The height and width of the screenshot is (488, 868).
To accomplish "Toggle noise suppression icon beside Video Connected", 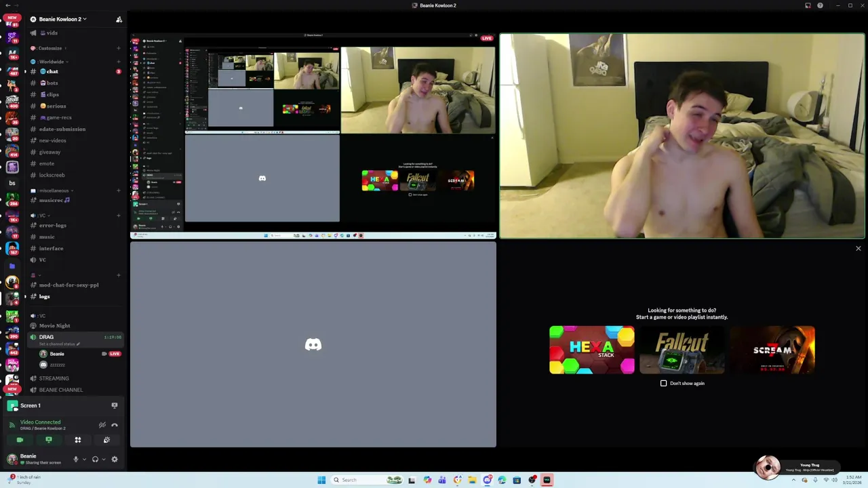I will [102, 425].
